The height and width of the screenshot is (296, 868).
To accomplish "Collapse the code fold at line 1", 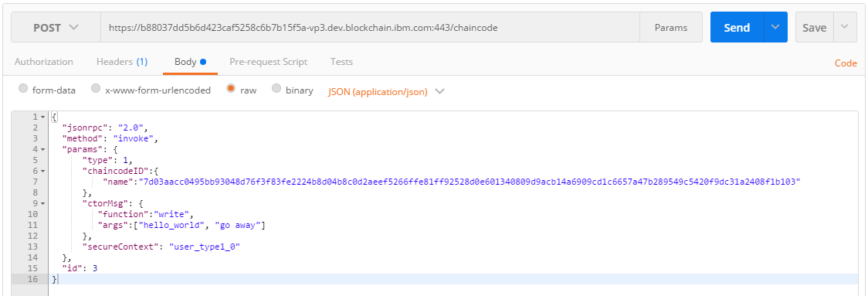I will pos(43,117).
